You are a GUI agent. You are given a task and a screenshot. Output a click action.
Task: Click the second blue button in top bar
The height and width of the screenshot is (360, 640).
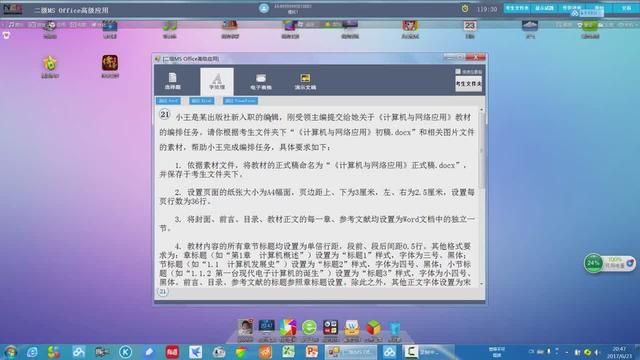point(544,8)
